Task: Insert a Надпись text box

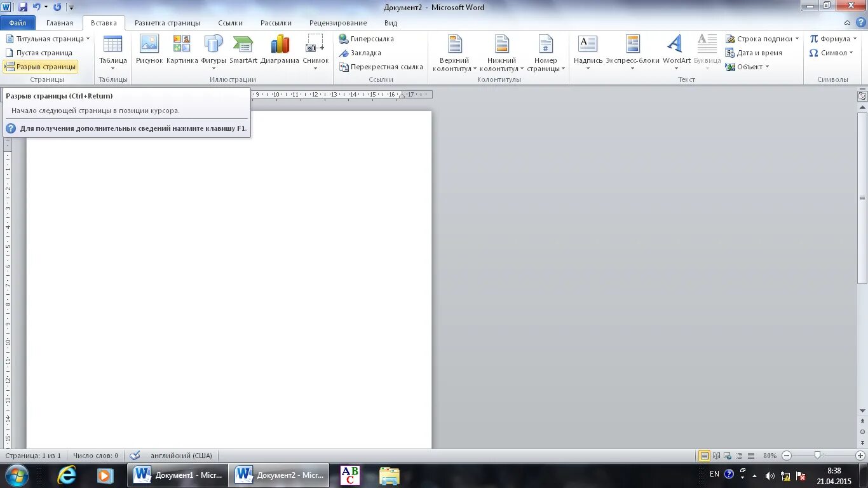Action: 588,53
